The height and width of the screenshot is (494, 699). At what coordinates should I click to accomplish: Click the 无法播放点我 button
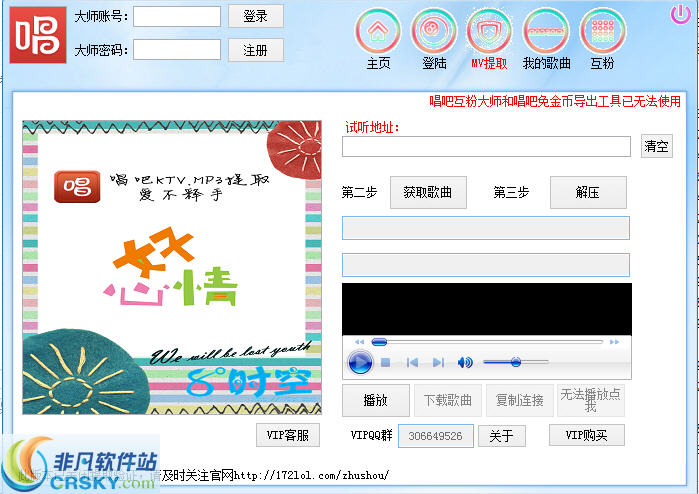click(591, 400)
